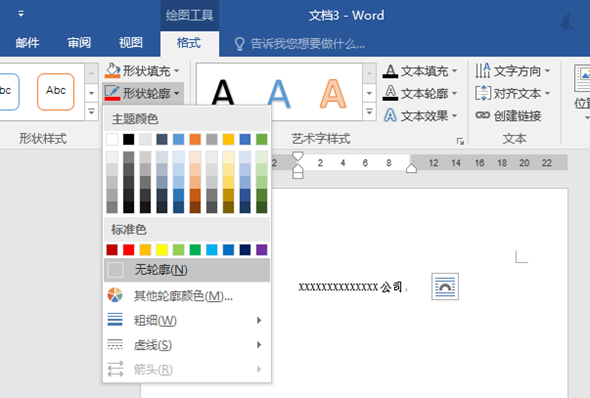Click the Create Link (创建链接) chain icon
Image resolution: width=590 pixels, height=398 pixels.
[482, 115]
